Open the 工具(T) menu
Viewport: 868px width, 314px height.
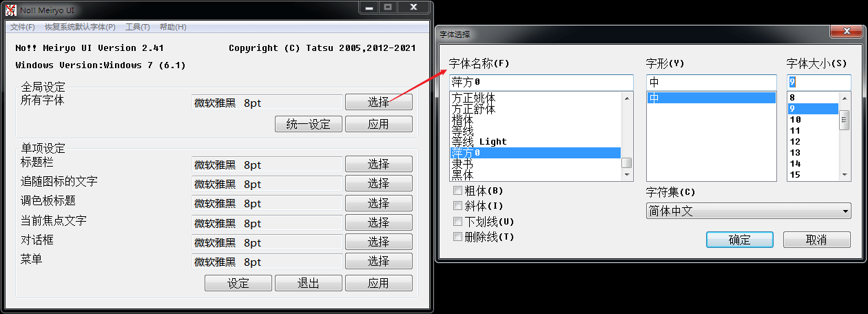[x=138, y=27]
